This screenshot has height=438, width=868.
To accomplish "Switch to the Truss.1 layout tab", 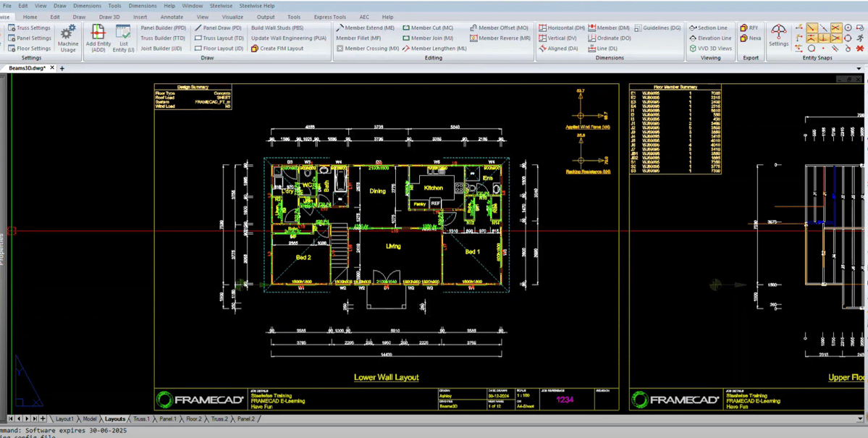I will (x=140, y=418).
